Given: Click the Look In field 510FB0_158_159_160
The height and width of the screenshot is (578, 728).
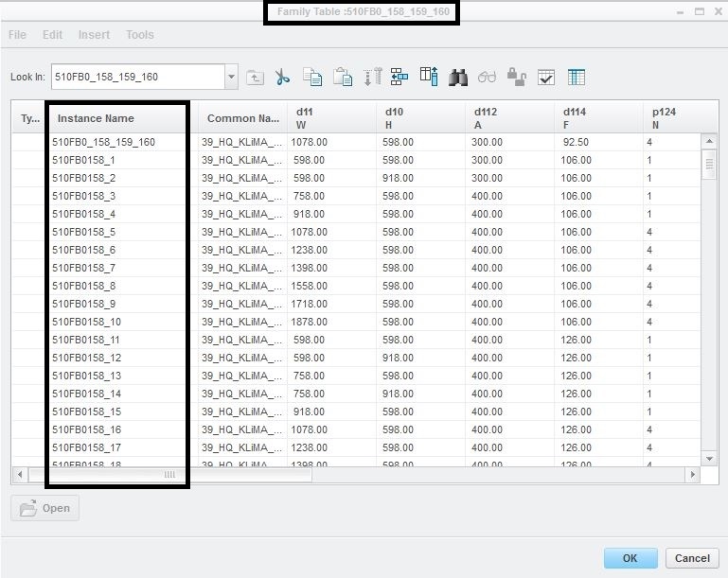Looking at the screenshot, I should pos(138,77).
